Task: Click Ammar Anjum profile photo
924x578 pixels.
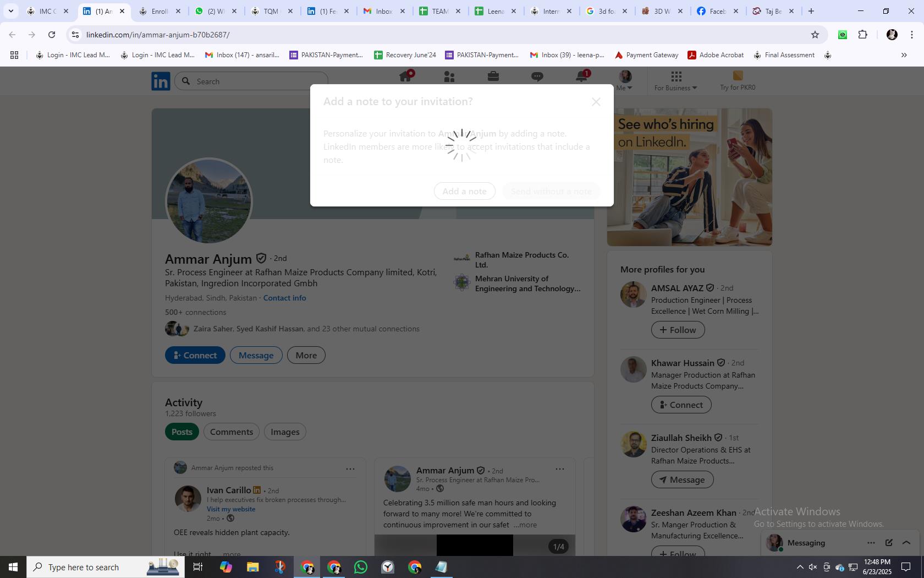Action: pyautogui.click(x=209, y=201)
